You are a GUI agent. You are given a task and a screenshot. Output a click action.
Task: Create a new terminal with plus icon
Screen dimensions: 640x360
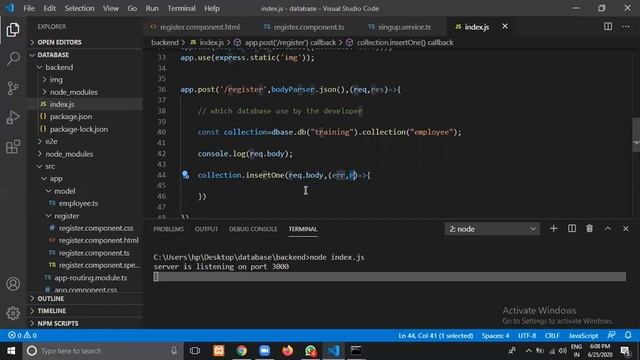(x=553, y=229)
